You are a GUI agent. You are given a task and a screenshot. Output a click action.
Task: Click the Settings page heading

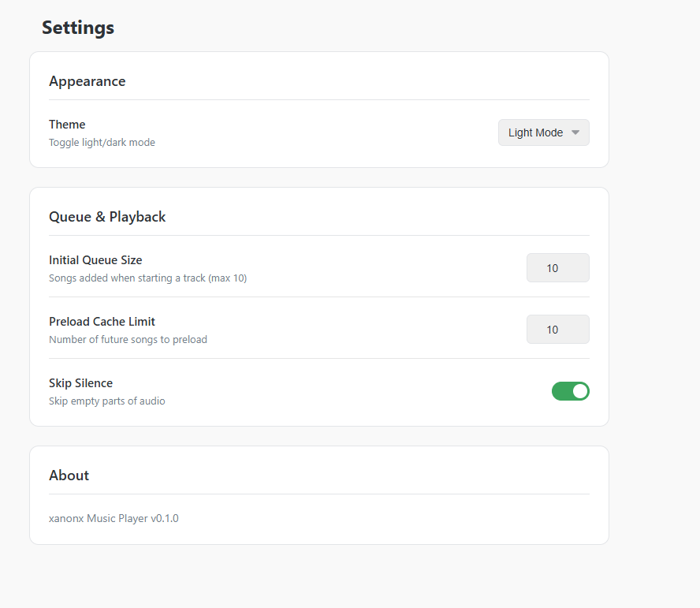(78, 28)
